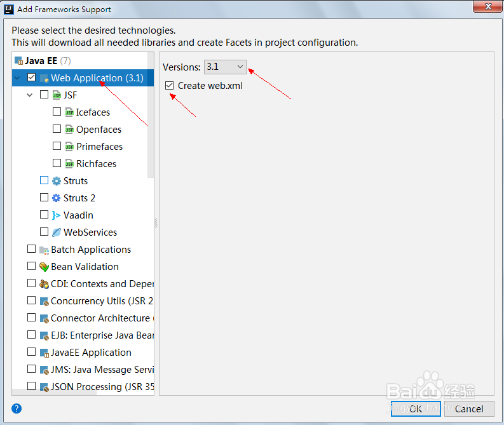Click the Batch Applications icon
The width and height of the screenshot is (504, 425).
[x=44, y=250]
